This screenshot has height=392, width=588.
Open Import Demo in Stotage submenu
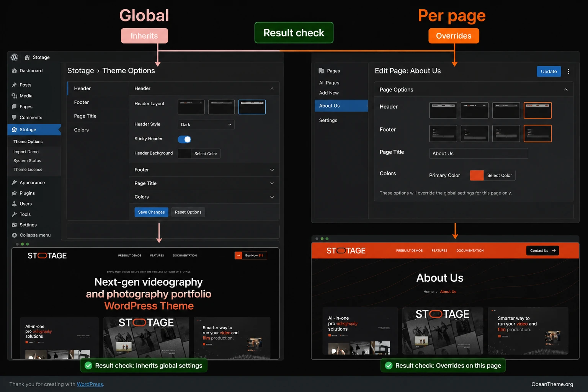tap(26, 152)
